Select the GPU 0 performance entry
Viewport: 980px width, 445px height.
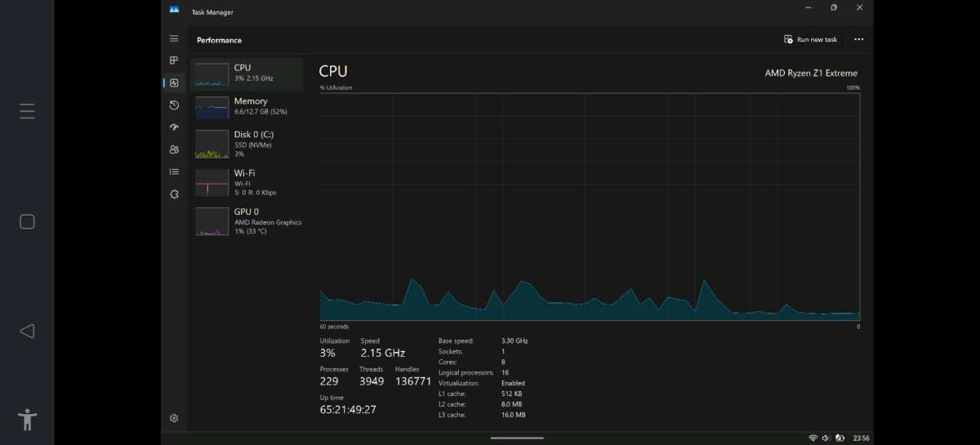coord(247,220)
